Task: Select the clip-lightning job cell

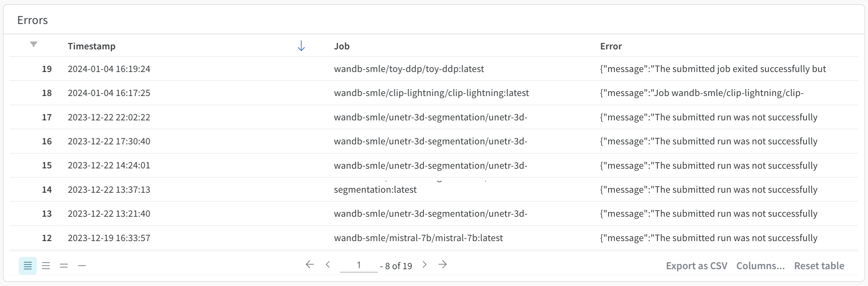Action: tap(431, 93)
